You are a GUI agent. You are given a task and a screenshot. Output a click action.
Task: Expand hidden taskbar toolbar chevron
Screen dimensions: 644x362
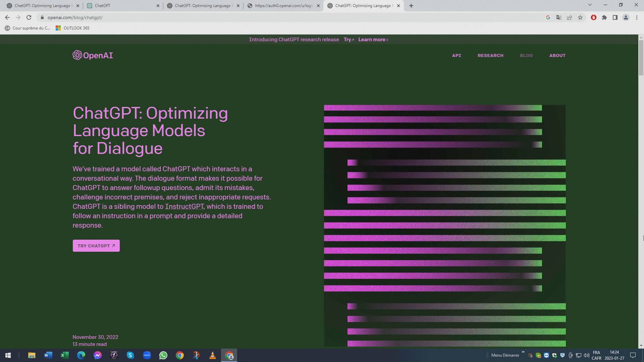[523, 352]
